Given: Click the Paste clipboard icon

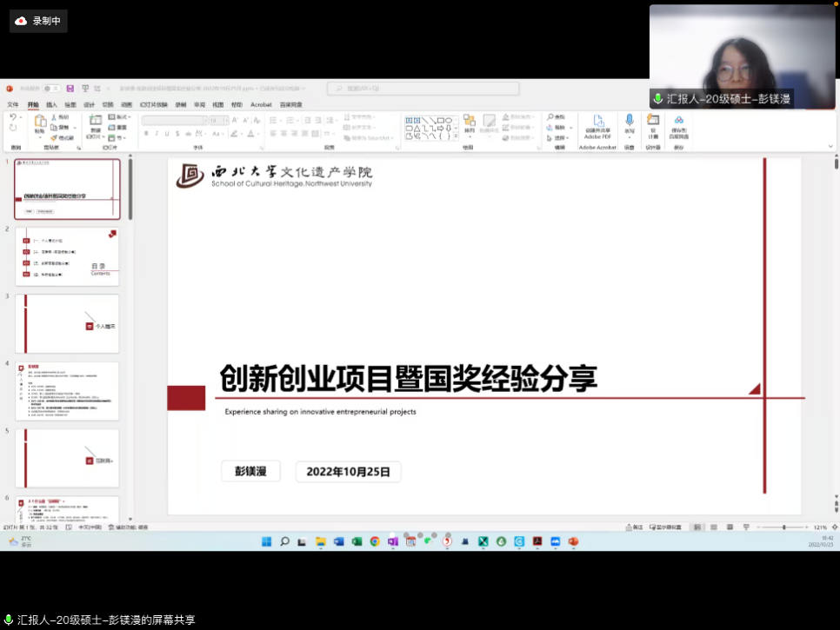Looking at the screenshot, I should click(40, 122).
